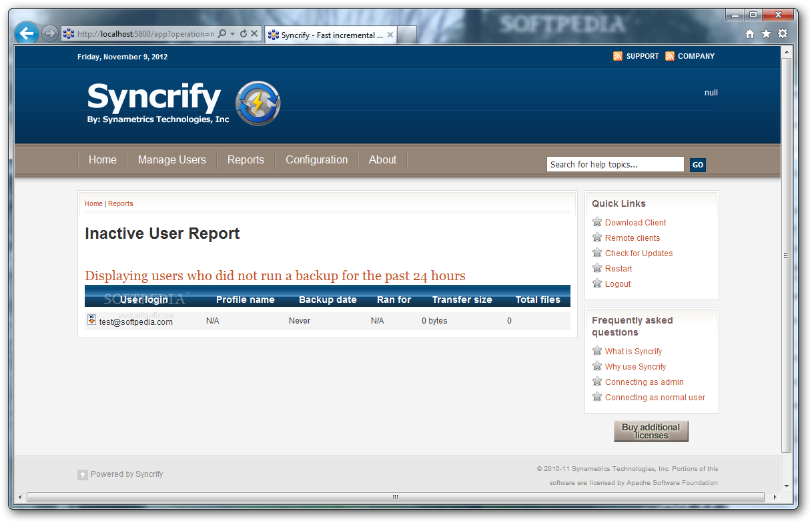Click the horizontal scrollbar right arrow

pyautogui.click(x=774, y=497)
